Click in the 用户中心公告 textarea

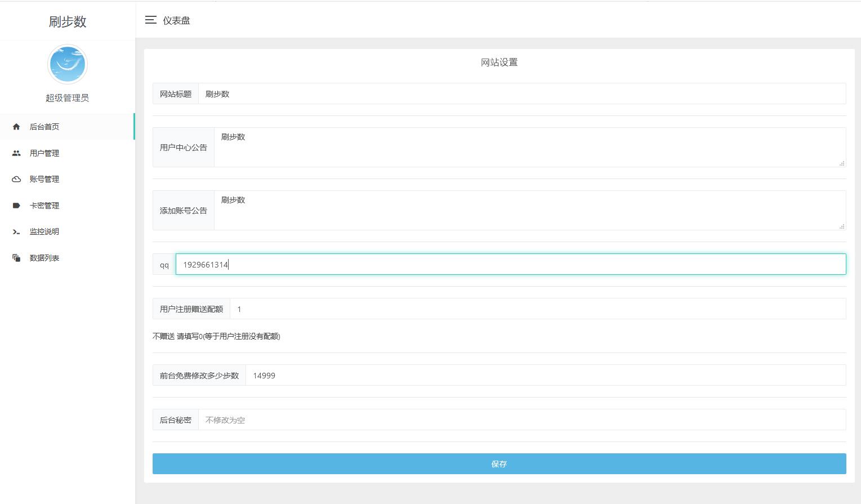click(529, 147)
